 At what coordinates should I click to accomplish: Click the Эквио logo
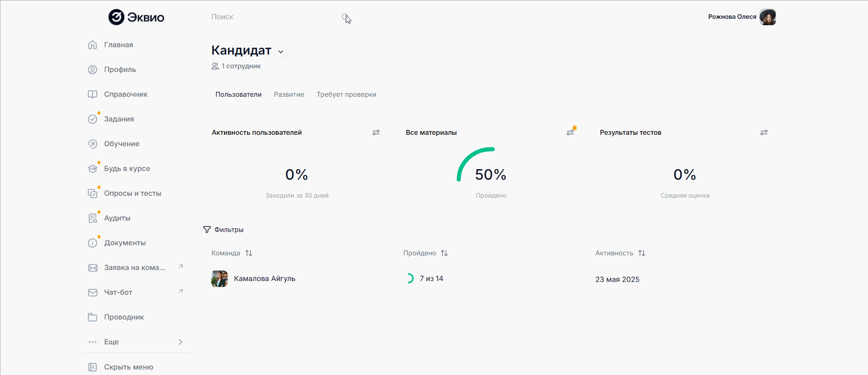click(136, 17)
